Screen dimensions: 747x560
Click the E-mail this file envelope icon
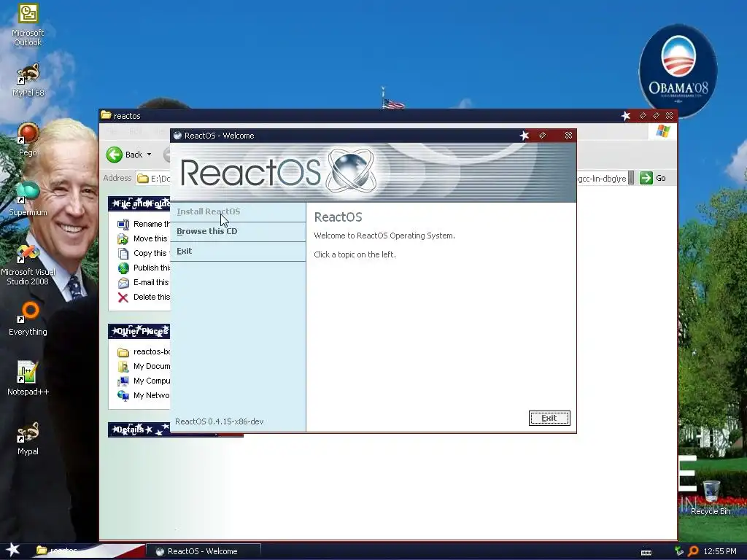click(123, 282)
